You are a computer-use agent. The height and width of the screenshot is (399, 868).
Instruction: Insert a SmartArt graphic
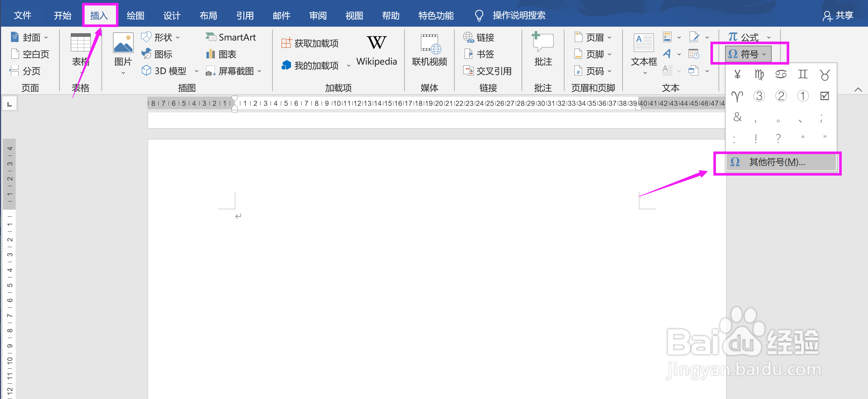(231, 37)
